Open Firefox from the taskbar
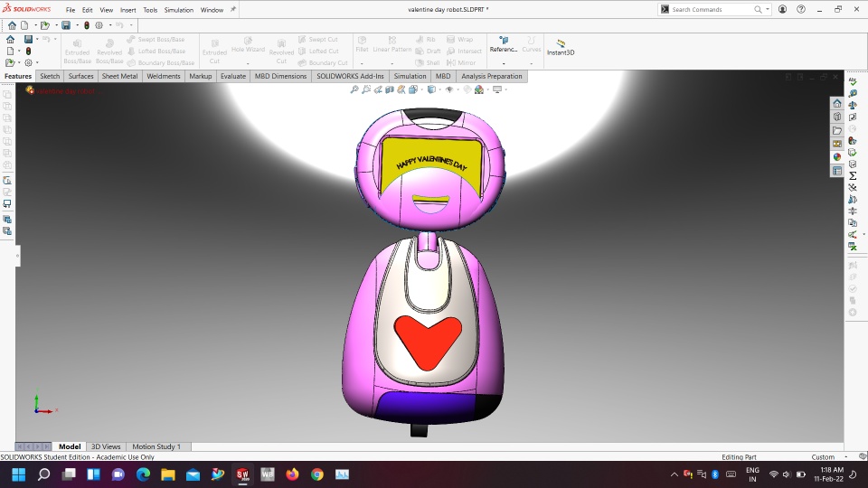This screenshot has width=868, height=488. click(x=292, y=474)
